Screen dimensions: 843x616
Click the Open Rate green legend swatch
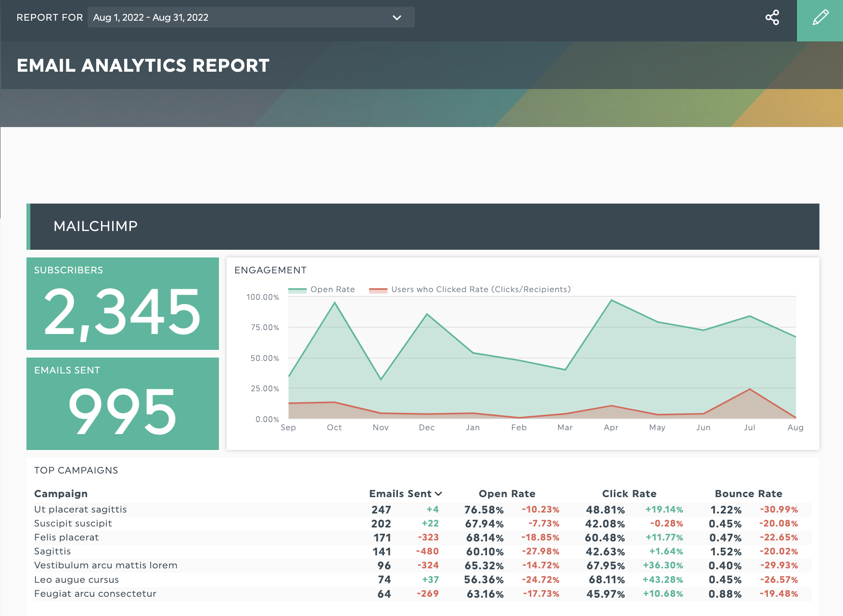point(297,290)
